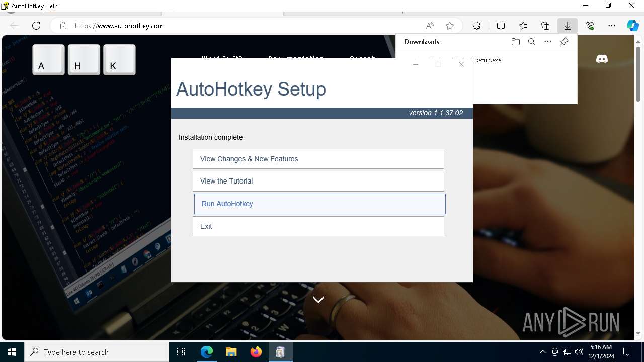Minimize the Edge browser window
Screen dimensions: 644x362
tap(586, 6)
